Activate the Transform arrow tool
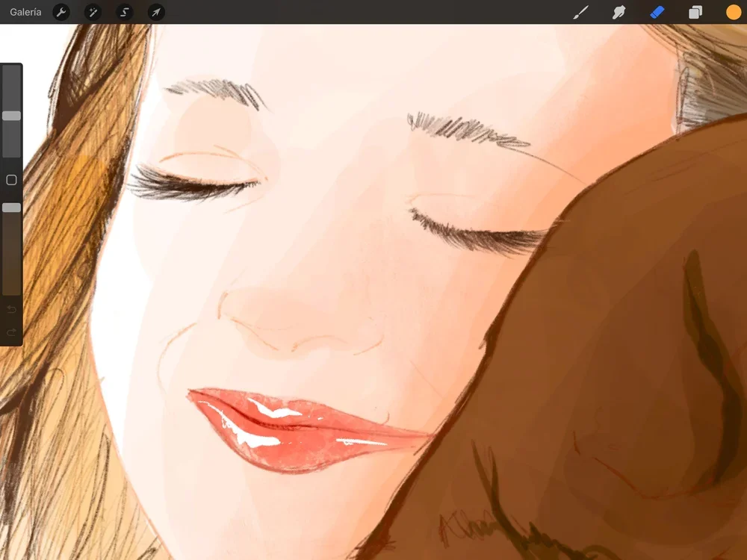 pos(156,12)
